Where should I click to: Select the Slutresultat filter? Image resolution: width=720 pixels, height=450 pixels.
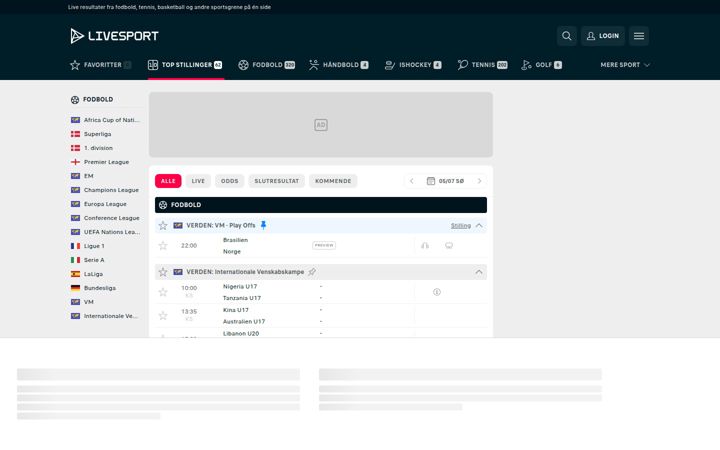coord(276,181)
